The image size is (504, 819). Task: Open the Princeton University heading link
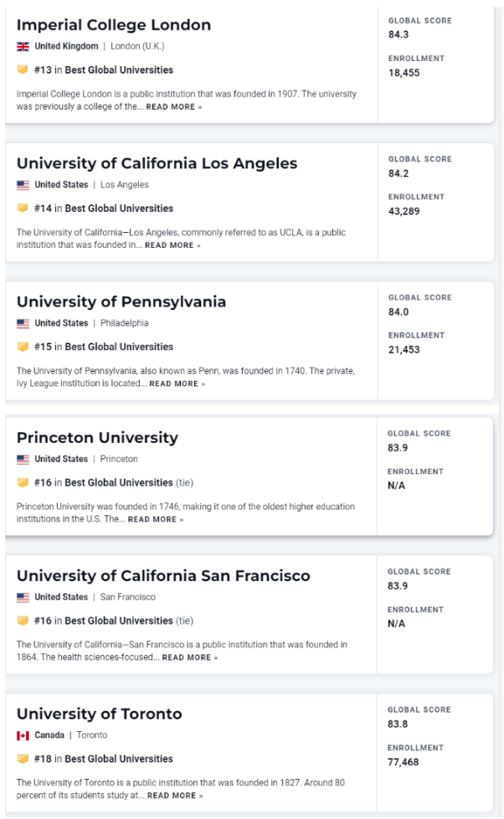click(x=97, y=437)
